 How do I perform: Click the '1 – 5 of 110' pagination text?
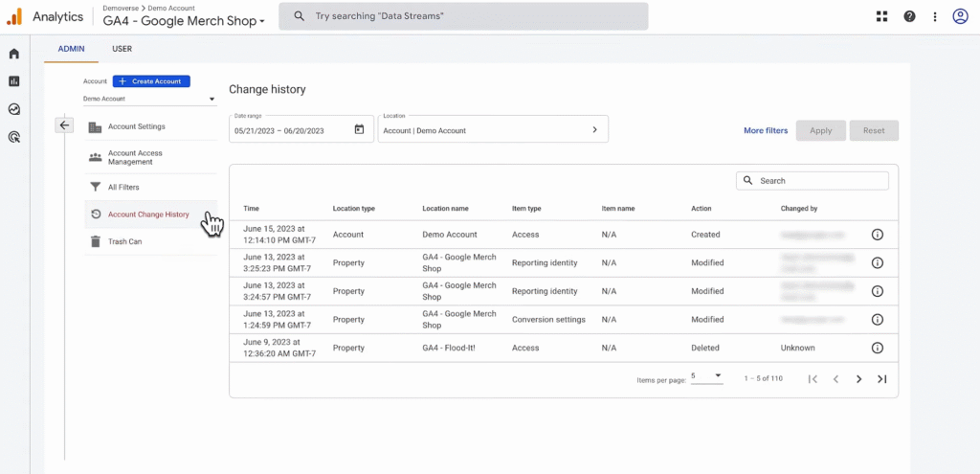pos(763,379)
